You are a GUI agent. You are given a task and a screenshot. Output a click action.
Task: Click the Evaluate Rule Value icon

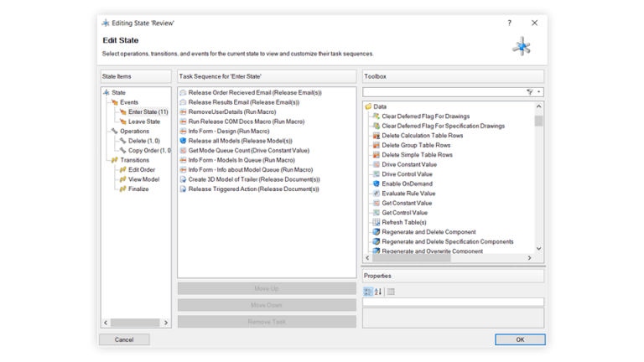(376, 194)
